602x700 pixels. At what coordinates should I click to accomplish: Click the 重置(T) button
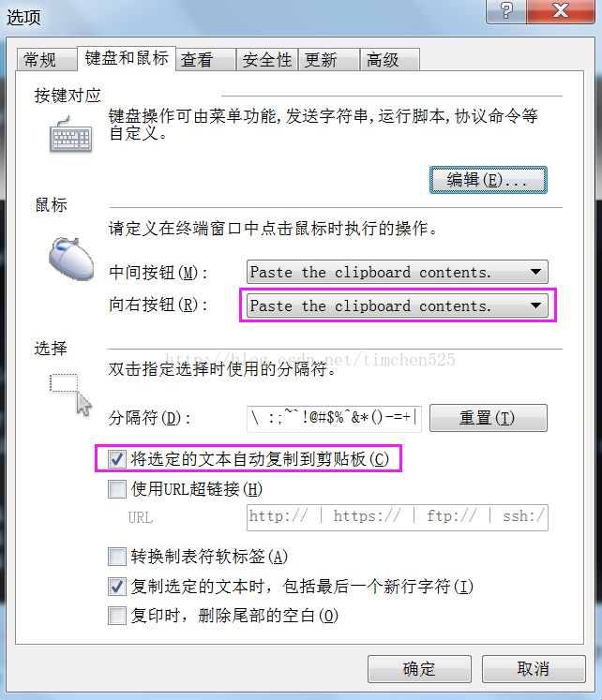coord(489,418)
